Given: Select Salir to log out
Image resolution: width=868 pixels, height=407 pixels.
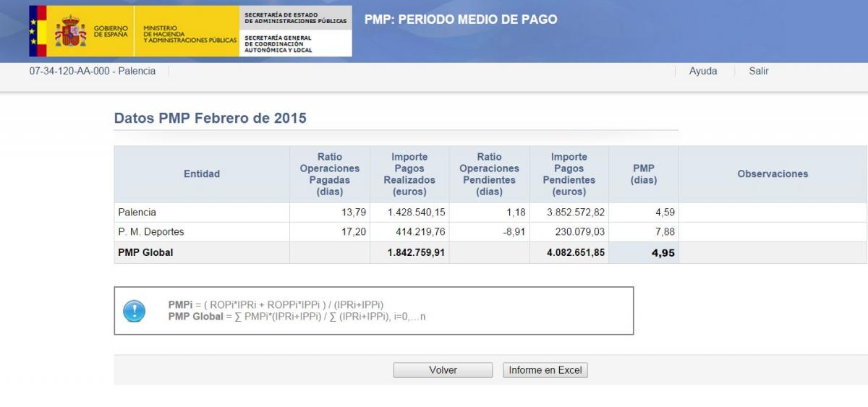Looking at the screenshot, I should 758,71.
